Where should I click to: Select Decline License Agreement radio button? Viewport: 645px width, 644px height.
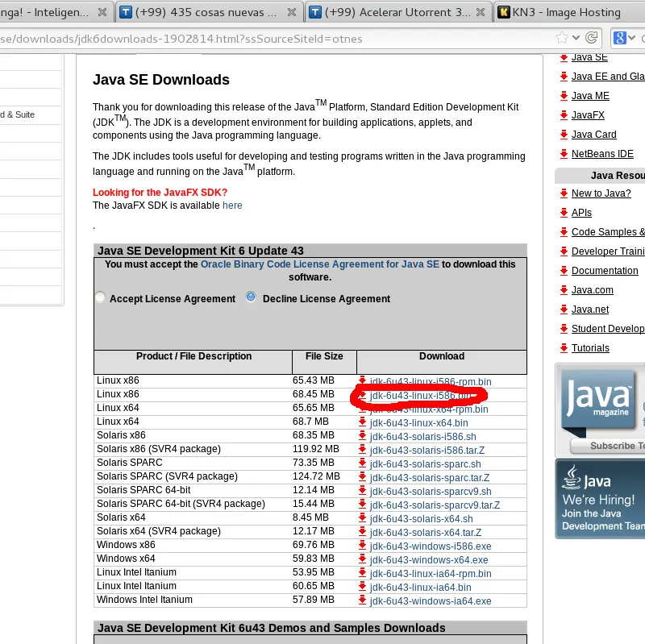(251, 297)
